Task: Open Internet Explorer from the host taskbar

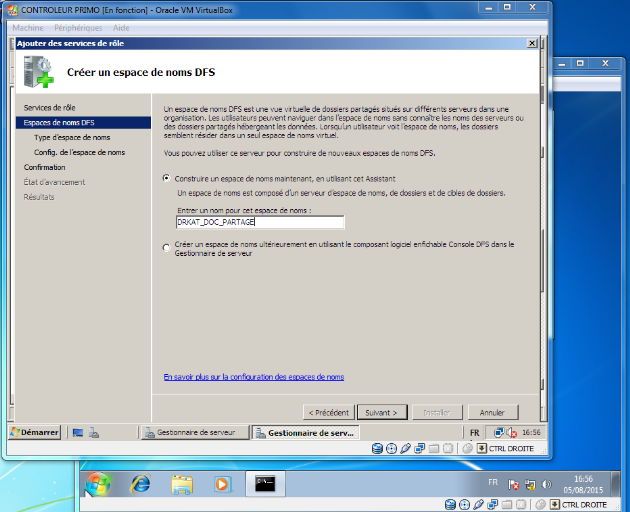Action: tap(140, 484)
